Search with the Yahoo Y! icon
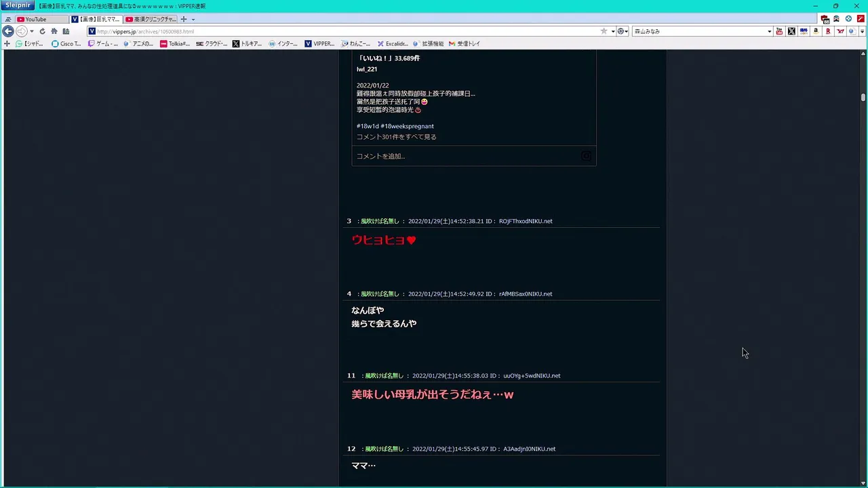 coord(840,31)
